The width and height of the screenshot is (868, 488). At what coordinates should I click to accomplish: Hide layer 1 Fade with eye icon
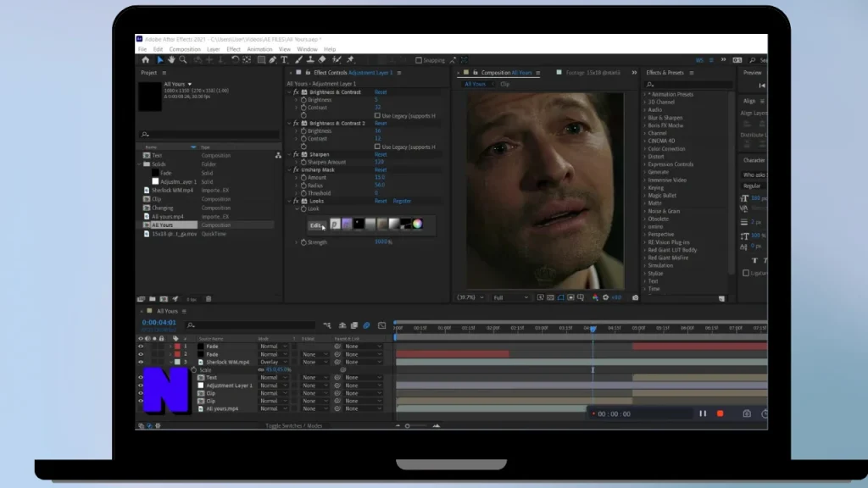pos(141,347)
